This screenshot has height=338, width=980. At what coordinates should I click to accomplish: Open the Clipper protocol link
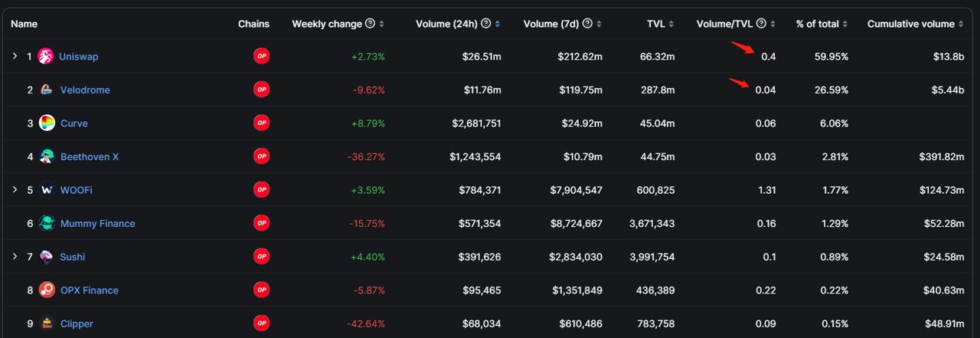click(x=77, y=323)
